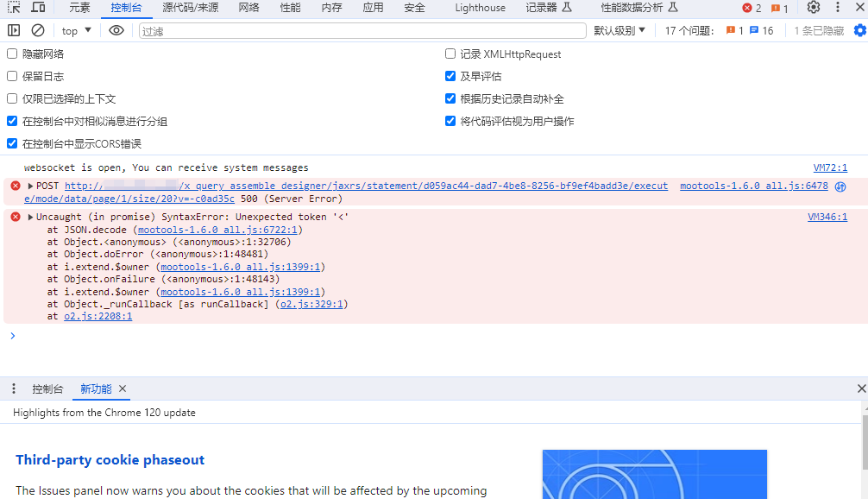Uncheck the 及早评估 checkbox
Viewport: 868px width, 499px height.
coord(450,76)
